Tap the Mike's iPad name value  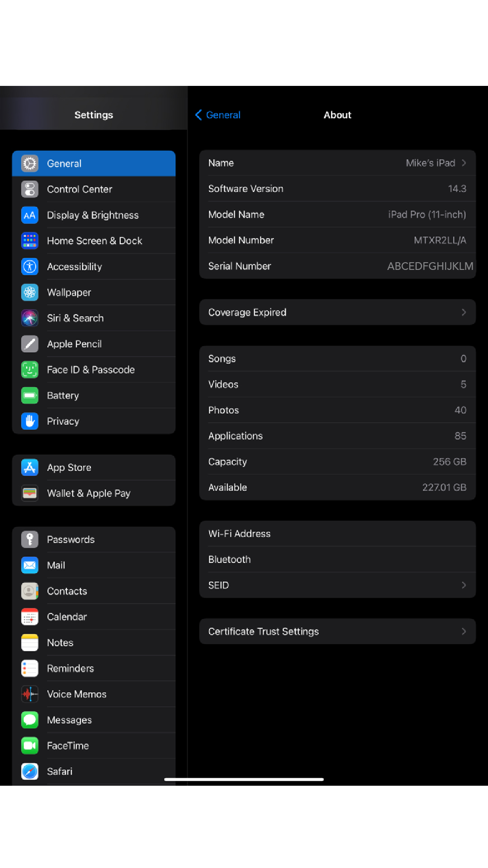[431, 163]
